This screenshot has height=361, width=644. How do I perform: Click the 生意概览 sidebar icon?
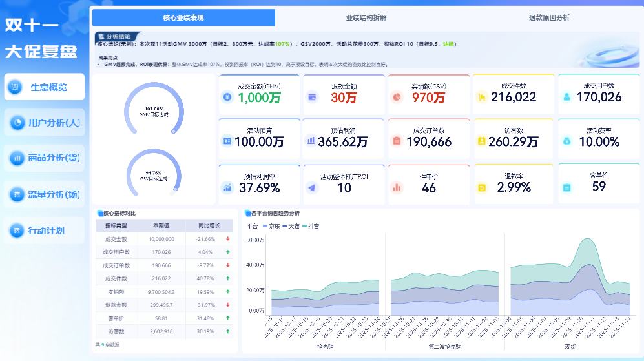point(16,87)
